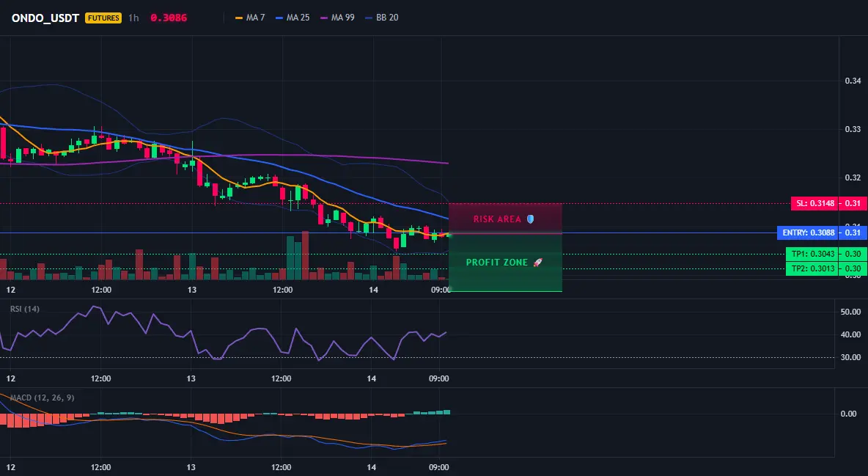This screenshot has width=868, height=476.
Task: Click the green 0.30 tag beside TP1
Action: [853, 254]
